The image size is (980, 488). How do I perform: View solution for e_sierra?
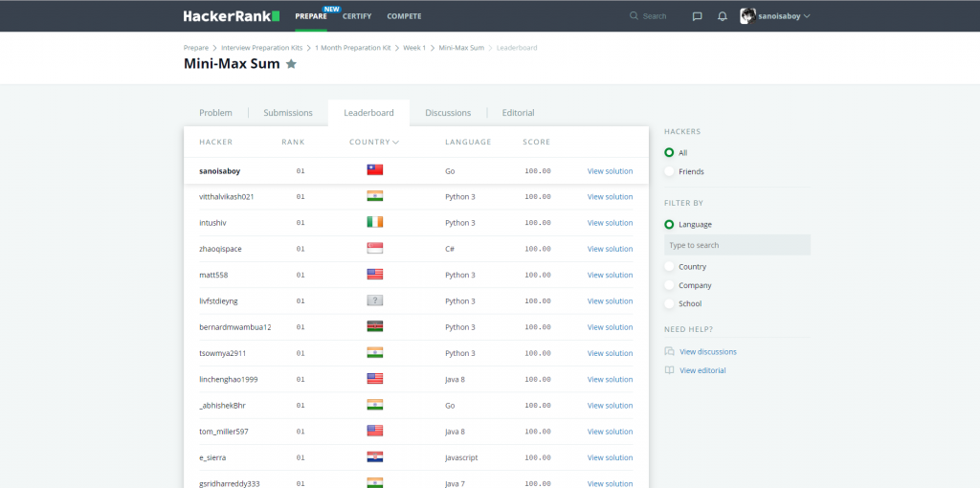[610, 457]
